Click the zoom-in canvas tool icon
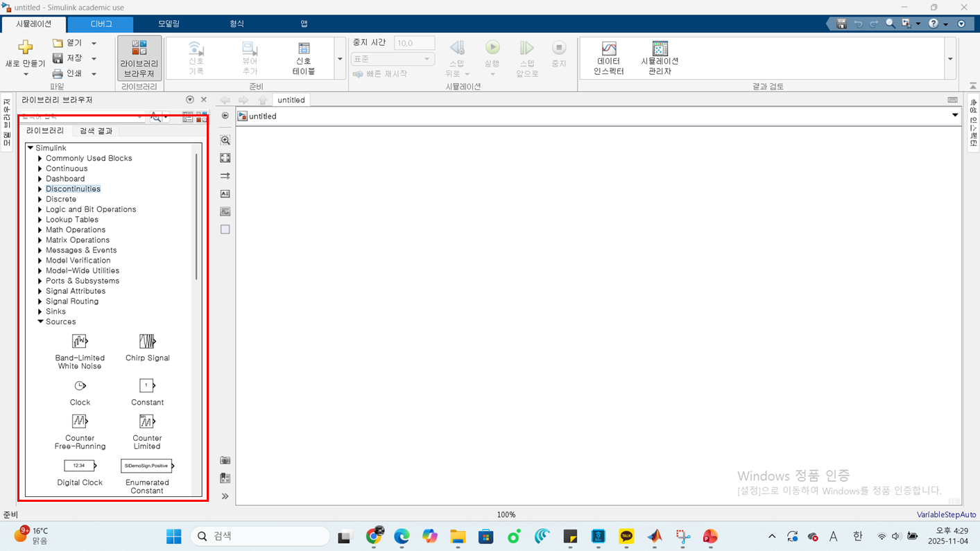Viewport: 980px width, 551px height. click(x=225, y=140)
